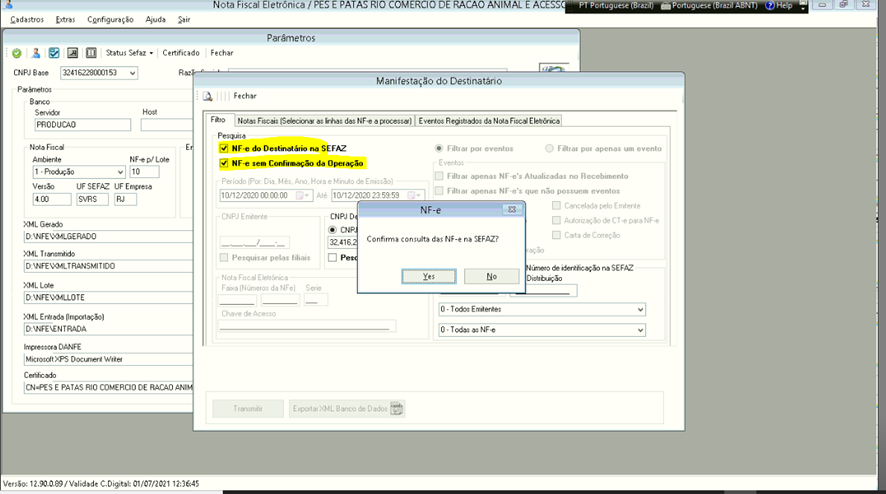This screenshot has width=886, height=494.
Task: Click the Servidor field containing PRODUCAO
Action: [82, 125]
